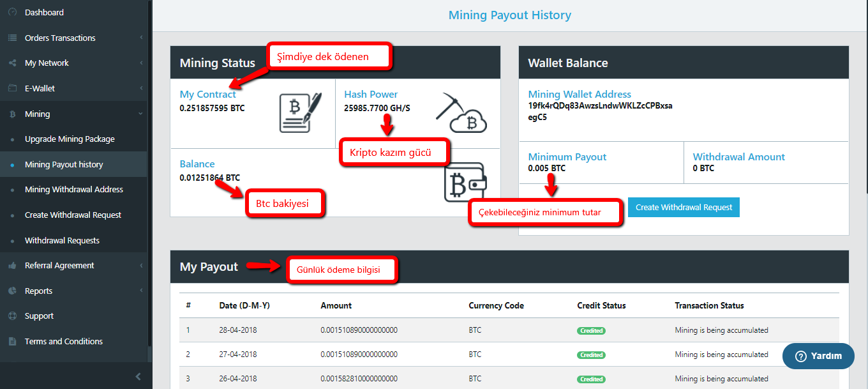
Task: Click the Date (D-M-Y) column header
Action: click(244, 306)
